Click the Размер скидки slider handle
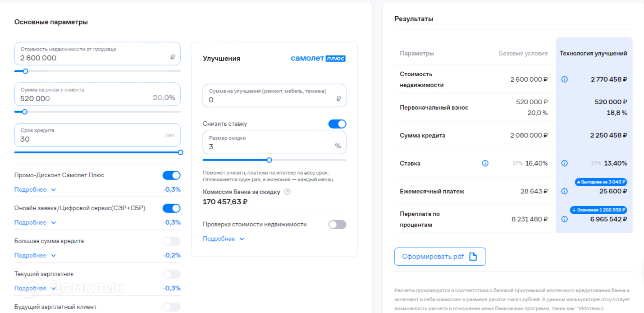This screenshot has height=313, width=644. pos(269,160)
